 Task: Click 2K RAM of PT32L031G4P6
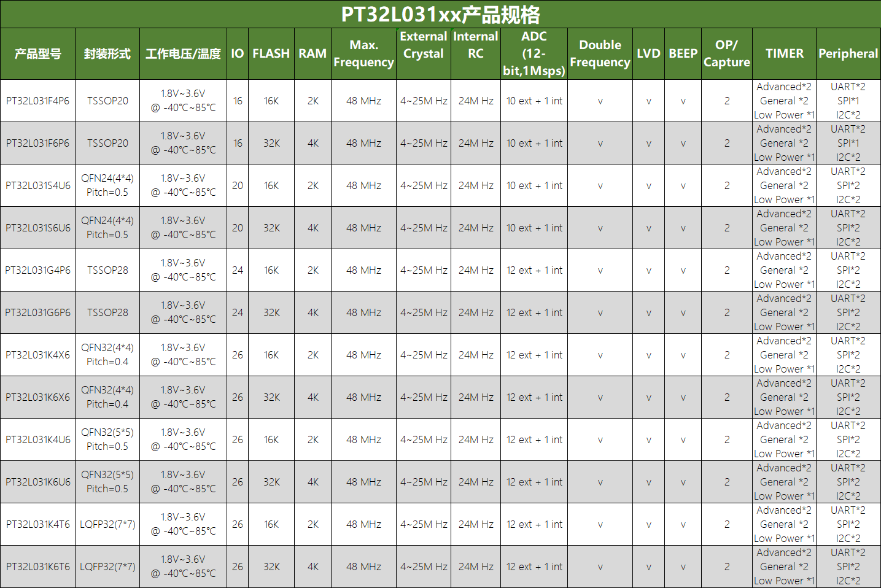(x=312, y=270)
